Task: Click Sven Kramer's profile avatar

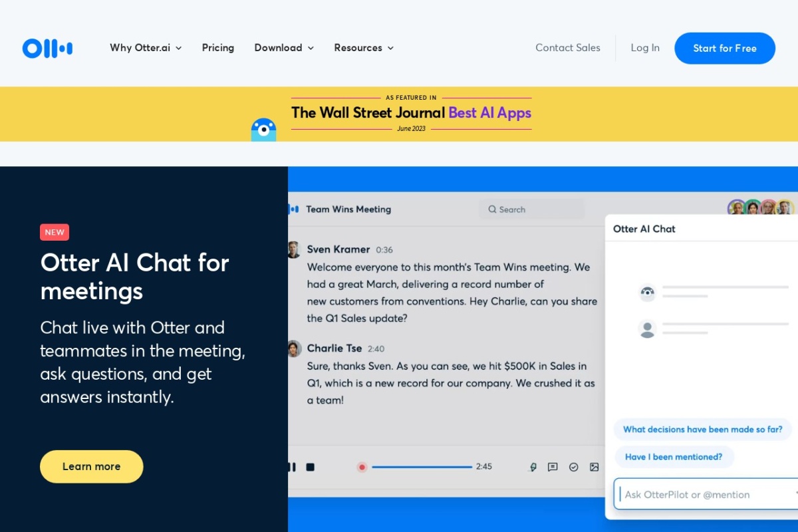Action: coord(294,249)
